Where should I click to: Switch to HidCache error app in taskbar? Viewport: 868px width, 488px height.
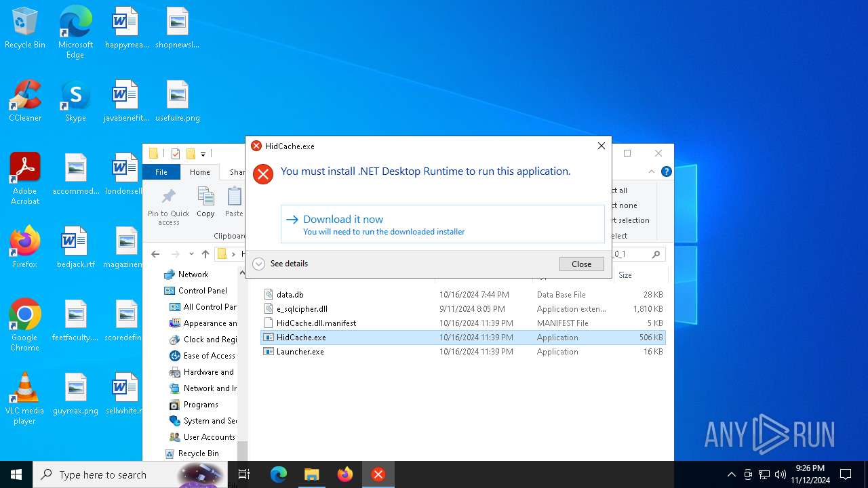(x=378, y=474)
